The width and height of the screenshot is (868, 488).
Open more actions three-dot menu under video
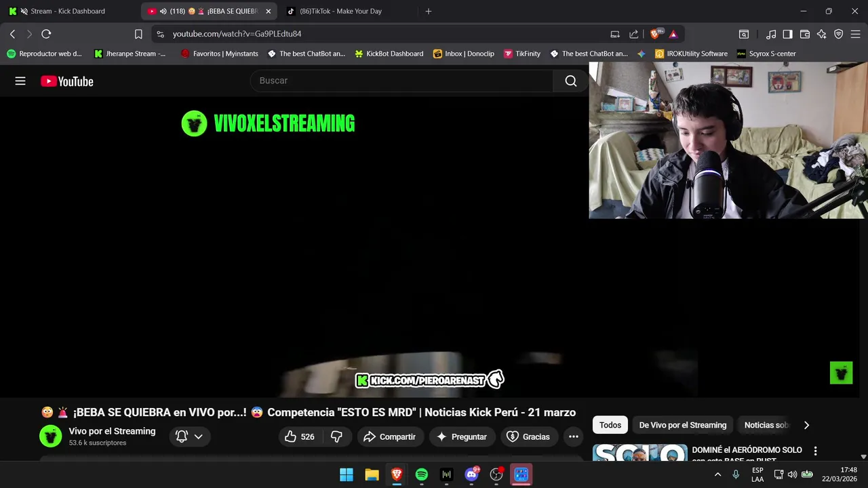(x=573, y=436)
